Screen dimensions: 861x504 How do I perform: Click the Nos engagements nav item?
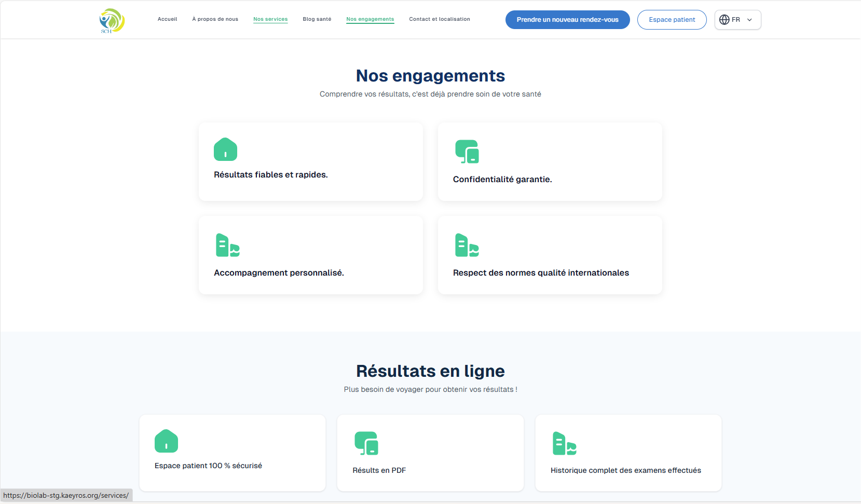point(370,19)
